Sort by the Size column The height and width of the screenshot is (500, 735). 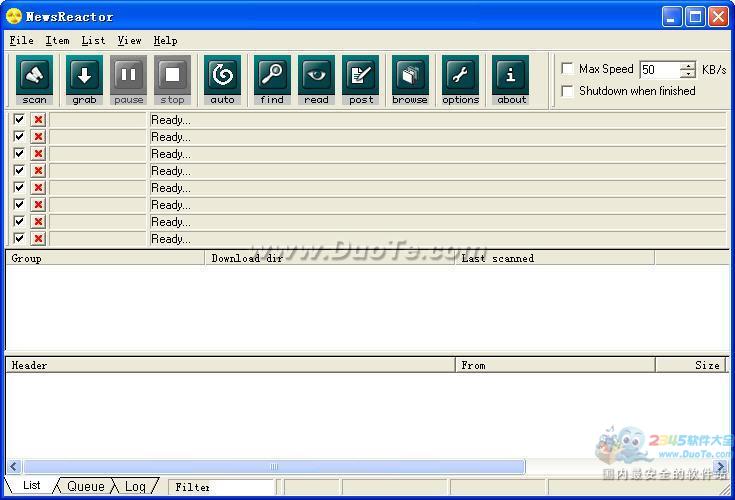[x=690, y=365]
